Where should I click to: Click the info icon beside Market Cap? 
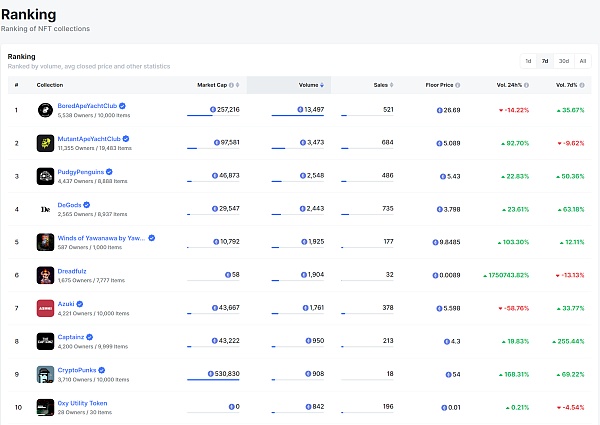click(233, 85)
